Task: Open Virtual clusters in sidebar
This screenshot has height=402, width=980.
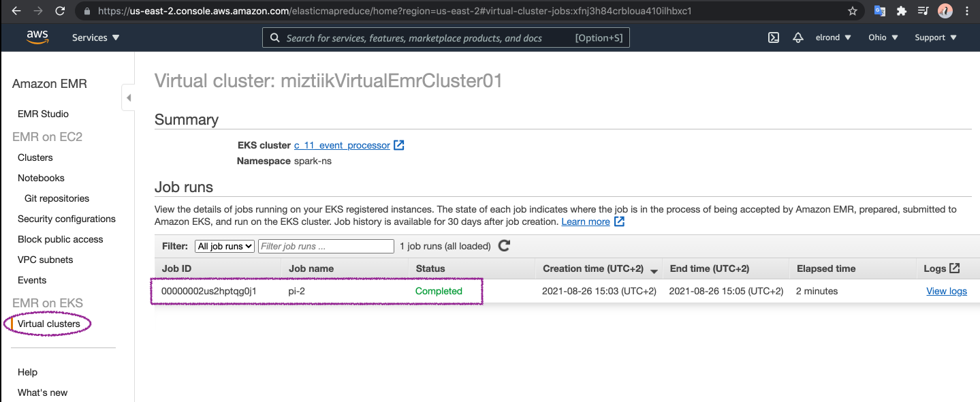Action: point(49,324)
